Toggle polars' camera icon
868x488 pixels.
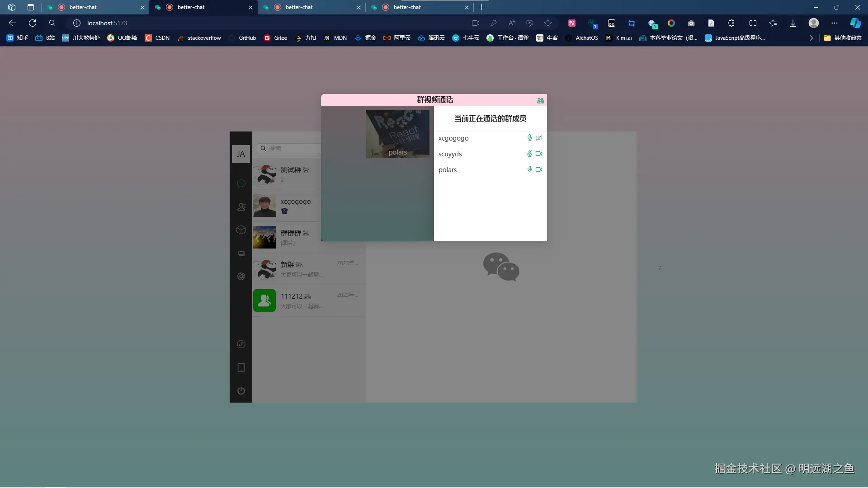(539, 169)
